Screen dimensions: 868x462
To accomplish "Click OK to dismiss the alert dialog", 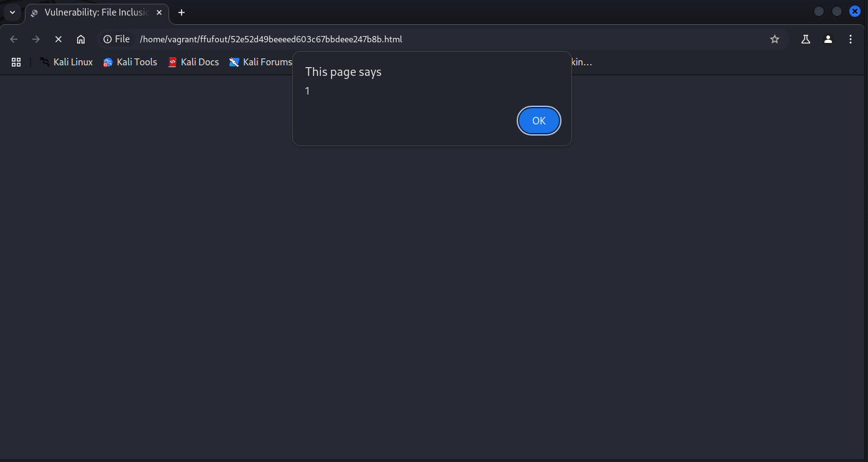I will coord(538,121).
